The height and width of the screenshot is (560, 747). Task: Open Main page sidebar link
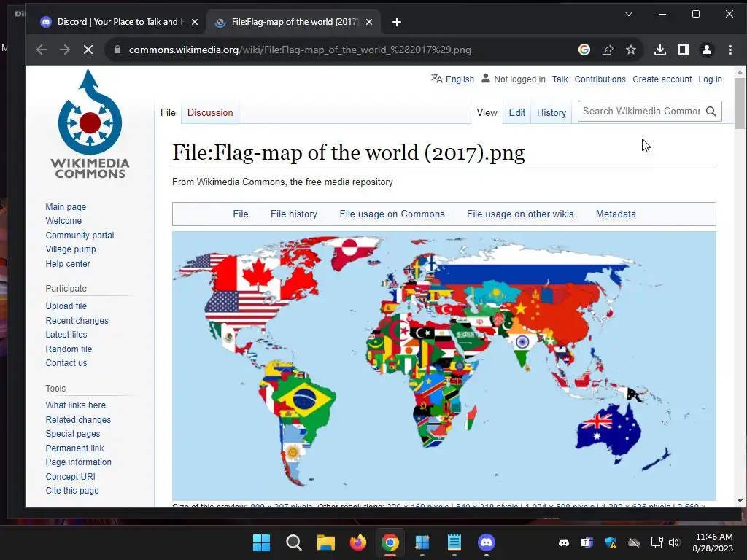pyautogui.click(x=66, y=206)
